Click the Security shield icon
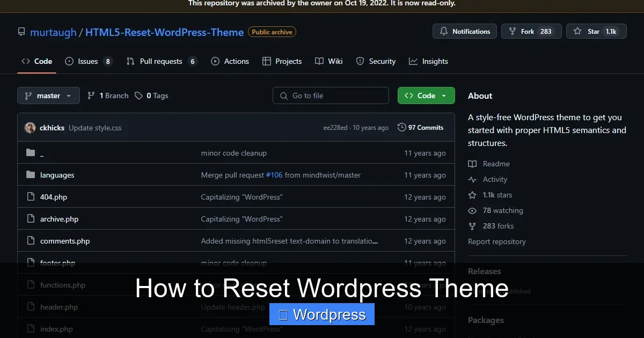Viewport: 644px width, 338px height. 360,61
